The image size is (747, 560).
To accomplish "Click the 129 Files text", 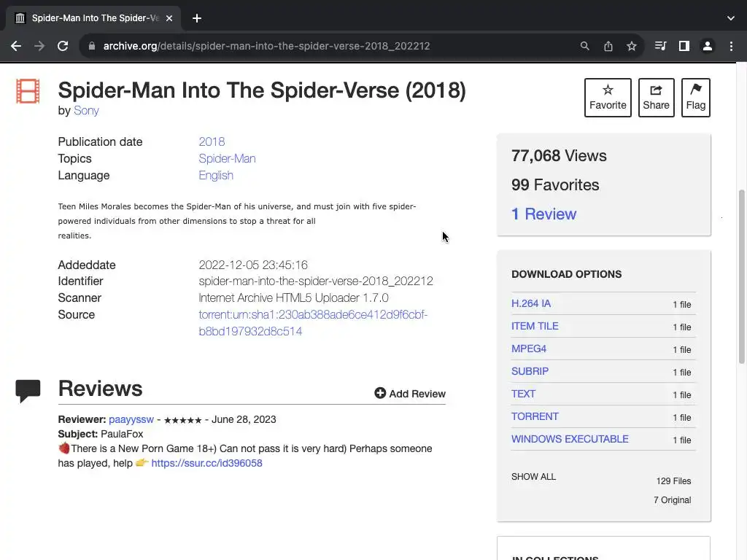I will click(673, 481).
